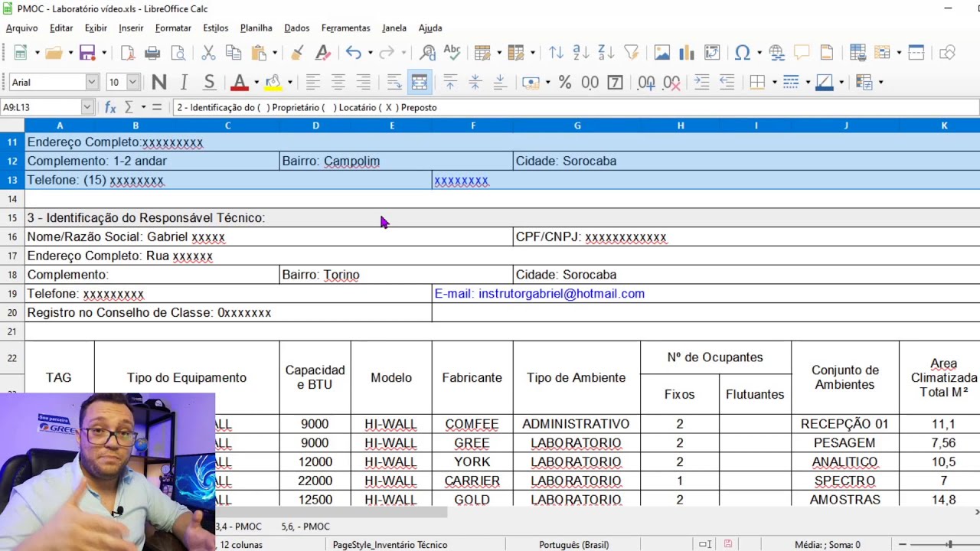Open headers and footers tool

coord(827,53)
